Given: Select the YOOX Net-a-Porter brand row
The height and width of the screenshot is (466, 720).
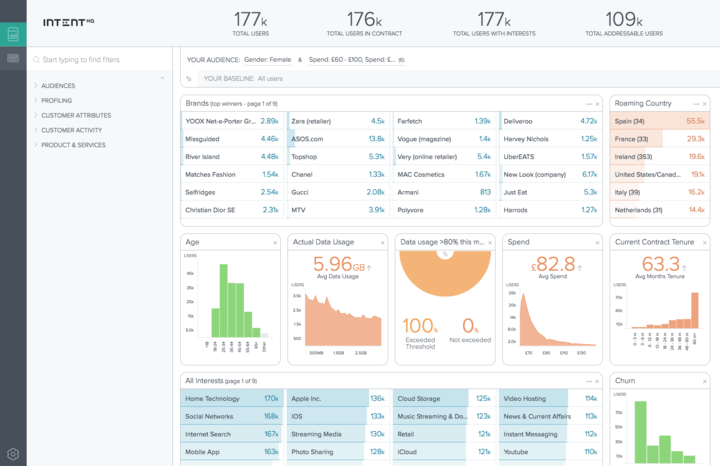Looking at the screenshot, I should click(x=232, y=121).
